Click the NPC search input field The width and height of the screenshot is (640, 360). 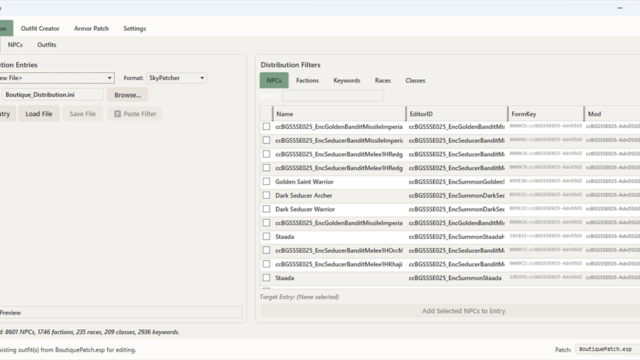pos(333,96)
